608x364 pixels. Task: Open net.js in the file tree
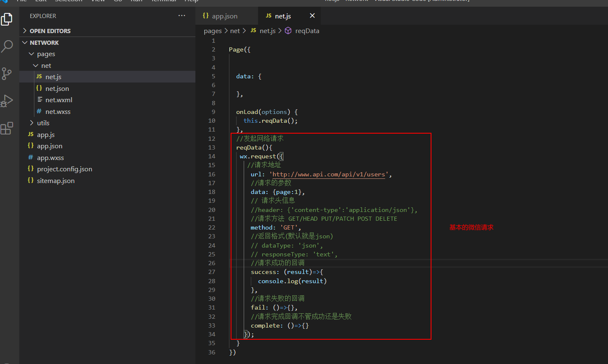(107, 77)
